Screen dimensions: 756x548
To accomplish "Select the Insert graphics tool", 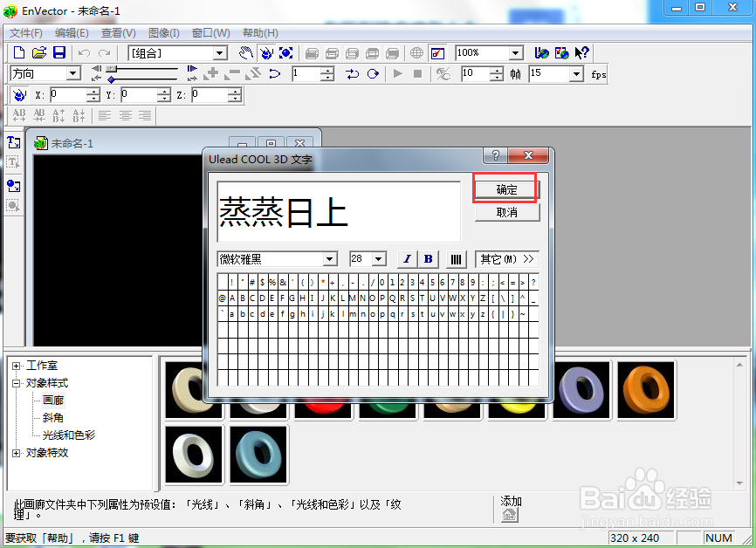I will coord(13,186).
